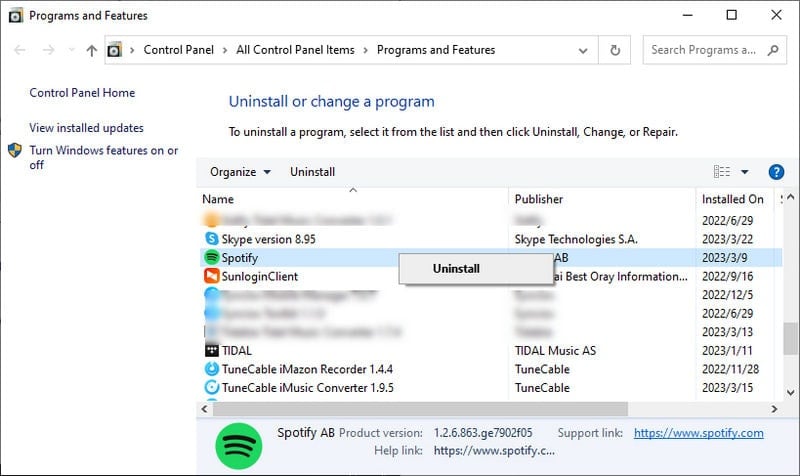
Task: Select the Skype version 8.95 row
Action: coord(490,239)
